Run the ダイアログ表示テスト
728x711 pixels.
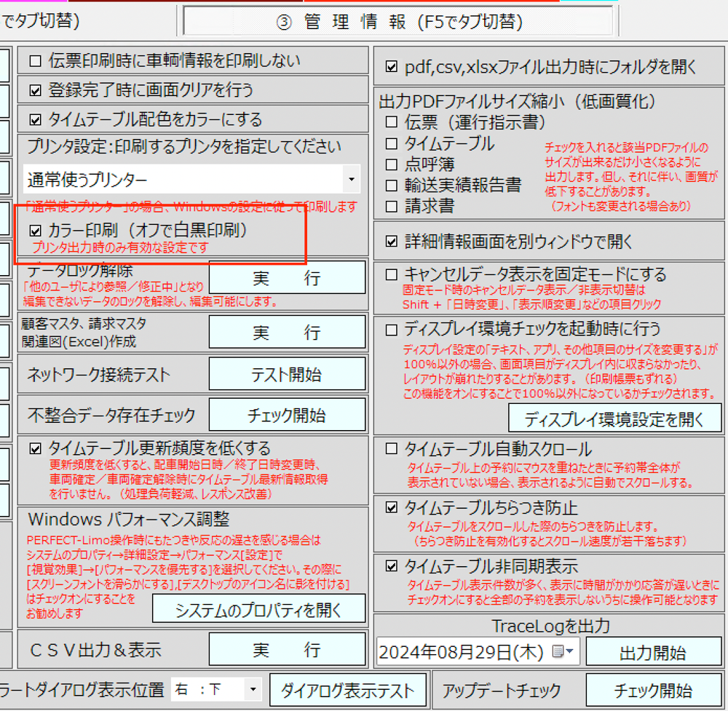click(349, 689)
